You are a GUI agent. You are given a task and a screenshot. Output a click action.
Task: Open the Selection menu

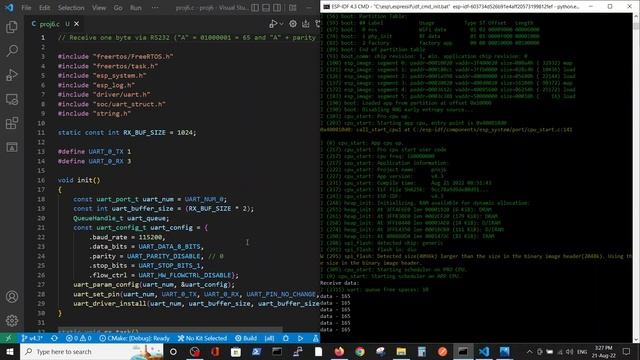[71, 8]
